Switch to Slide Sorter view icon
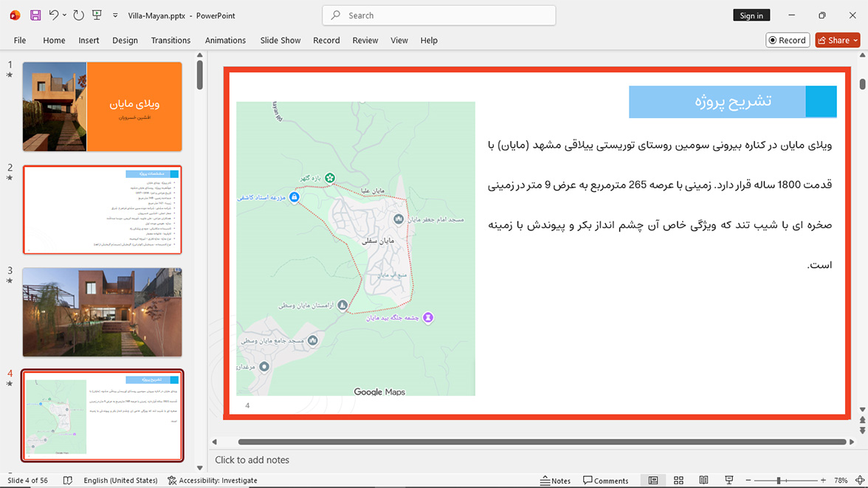 tap(679, 480)
